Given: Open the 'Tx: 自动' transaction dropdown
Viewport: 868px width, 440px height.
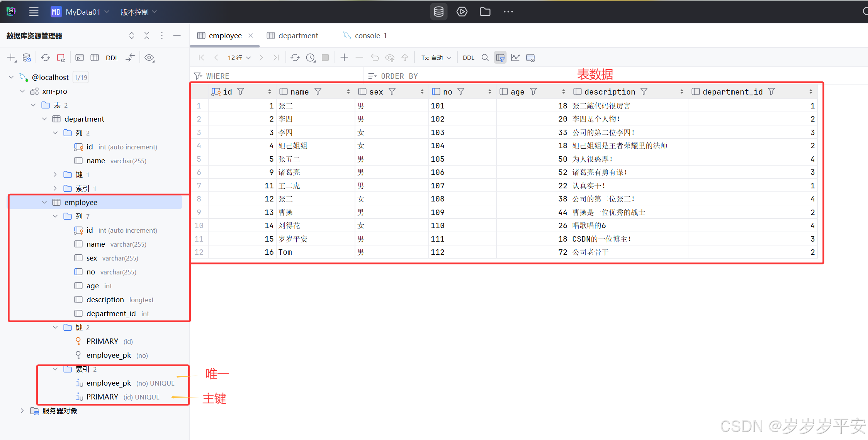Looking at the screenshot, I should (436, 57).
